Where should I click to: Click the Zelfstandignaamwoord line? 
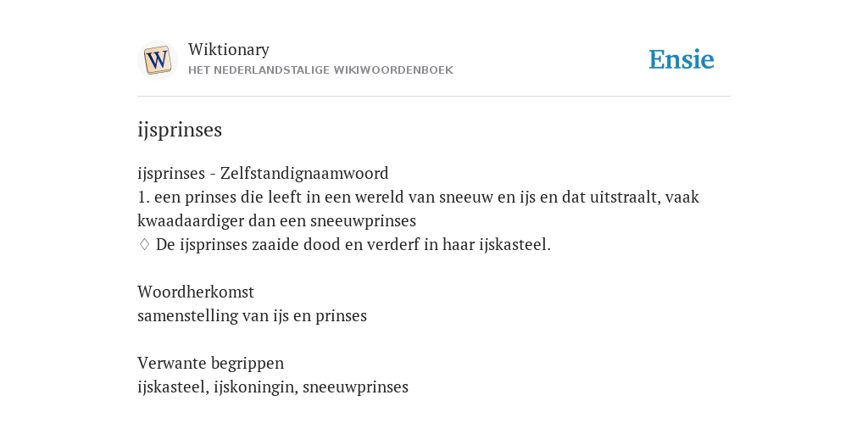[263, 173]
